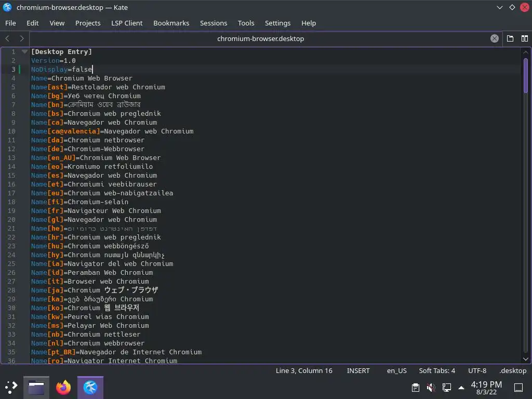Click the vertical scrollbar handle
This screenshot has height=399, width=532.
526,75
